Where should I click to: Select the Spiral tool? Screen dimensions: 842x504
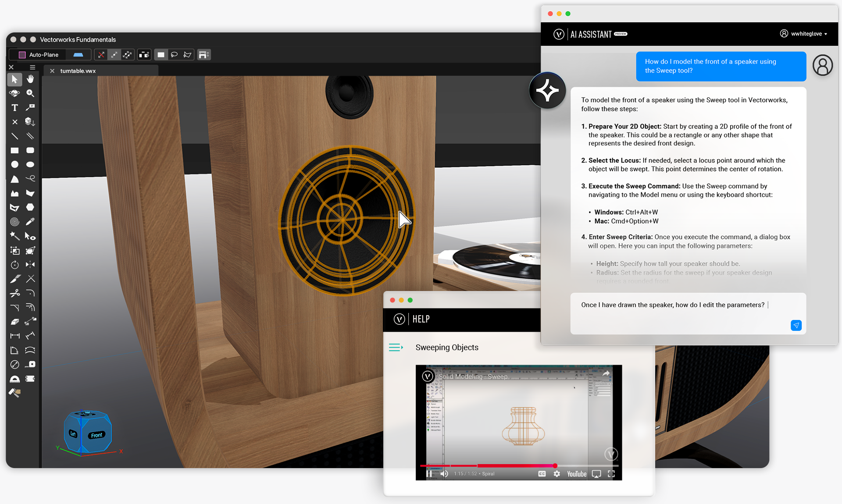(14, 222)
